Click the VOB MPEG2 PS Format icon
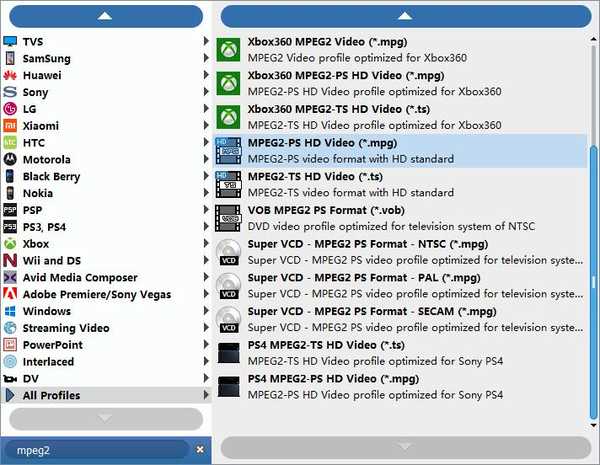Image resolution: width=600 pixels, height=465 pixels. tap(228, 218)
